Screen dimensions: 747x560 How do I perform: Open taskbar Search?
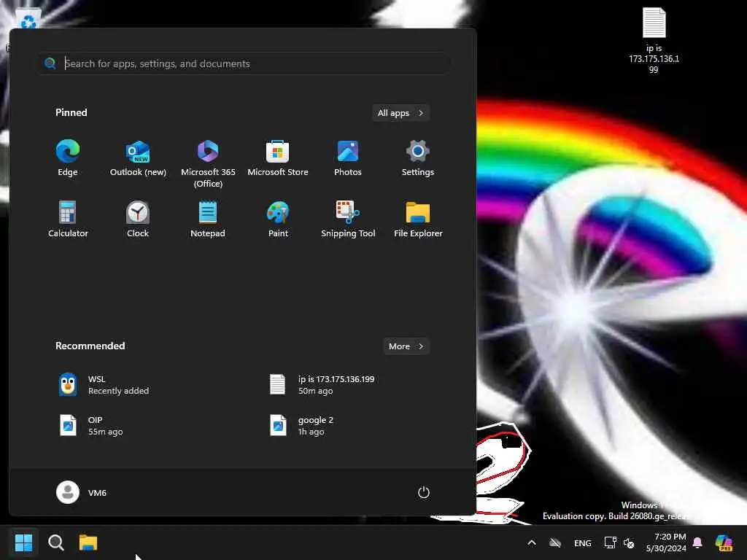pos(55,542)
